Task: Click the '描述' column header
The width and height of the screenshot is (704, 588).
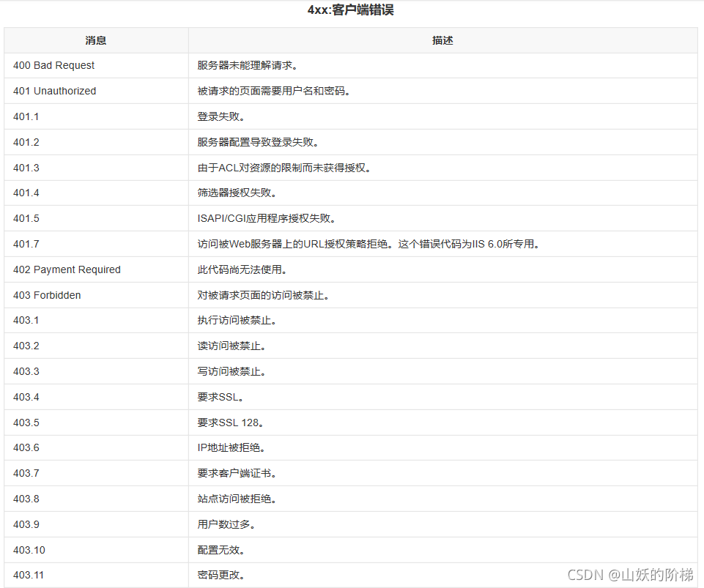Action: (442, 40)
